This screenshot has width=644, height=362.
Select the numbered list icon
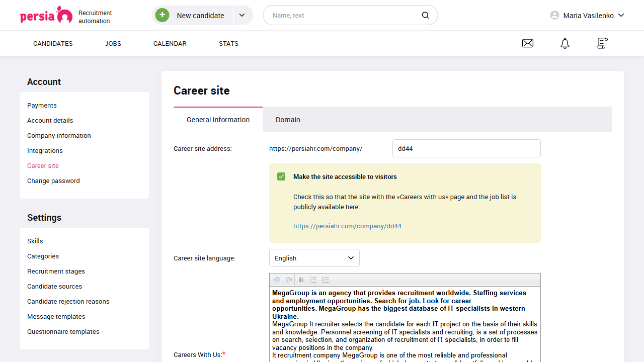pyautogui.click(x=326, y=280)
